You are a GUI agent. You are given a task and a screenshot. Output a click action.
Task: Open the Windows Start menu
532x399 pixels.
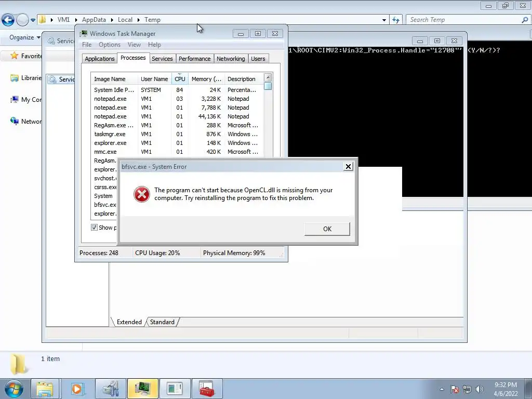[14, 389]
